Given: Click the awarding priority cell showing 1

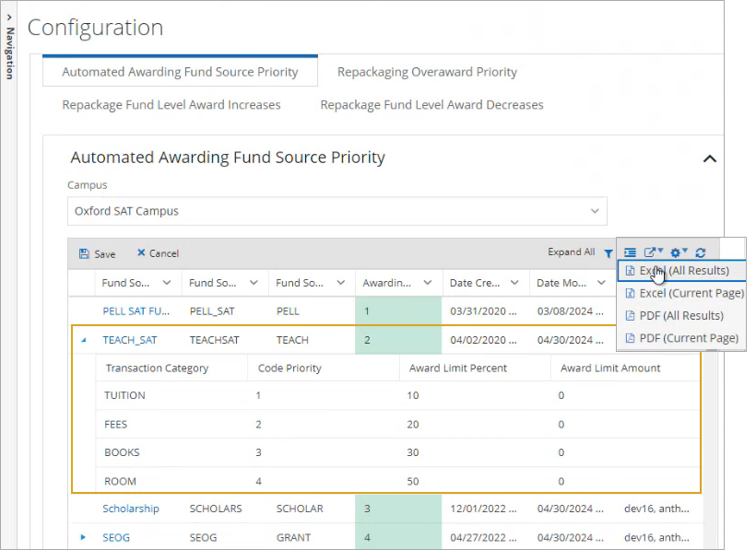Looking at the screenshot, I should click(x=398, y=311).
